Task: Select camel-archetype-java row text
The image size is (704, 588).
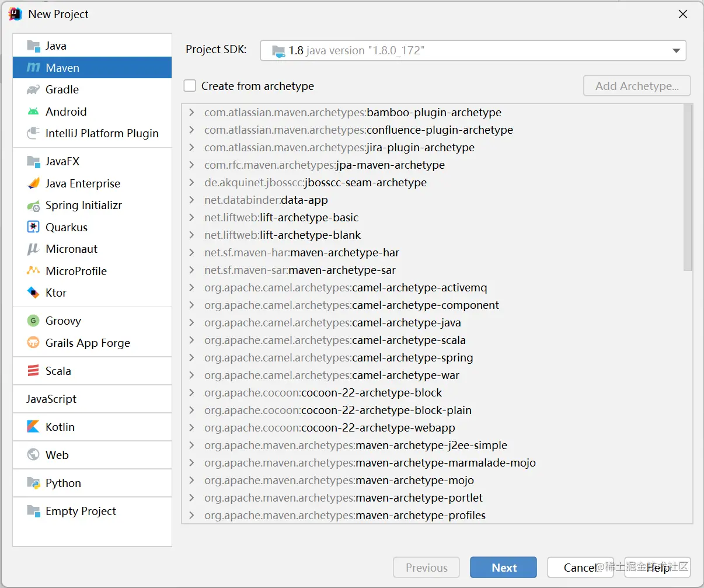Action: [x=333, y=322]
